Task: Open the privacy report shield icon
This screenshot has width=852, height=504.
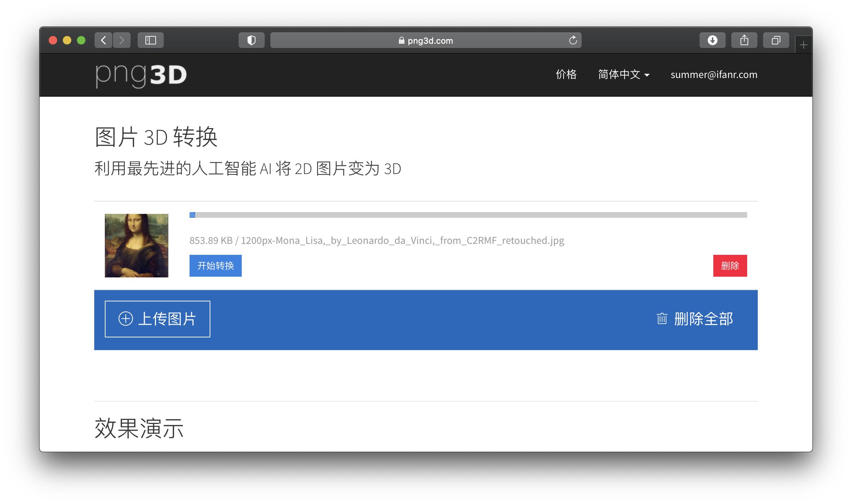Action: click(251, 40)
